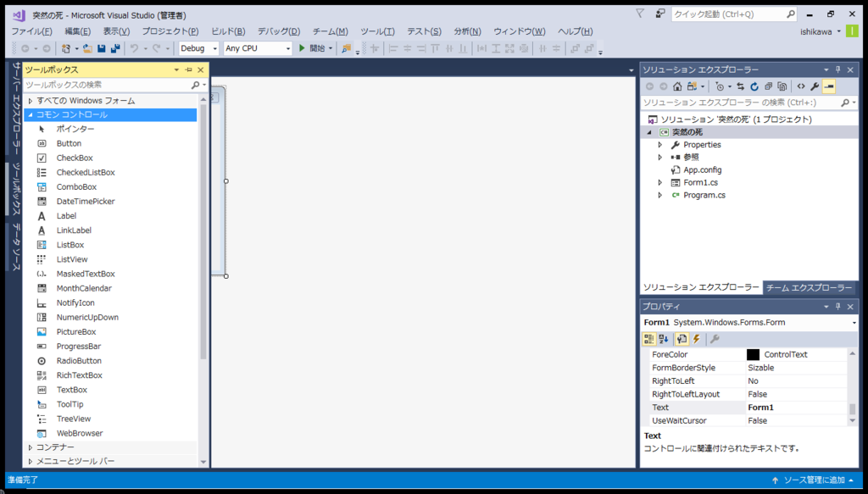Click the notifications flag icon in title bar
The image size is (868, 494).
point(640,14)
